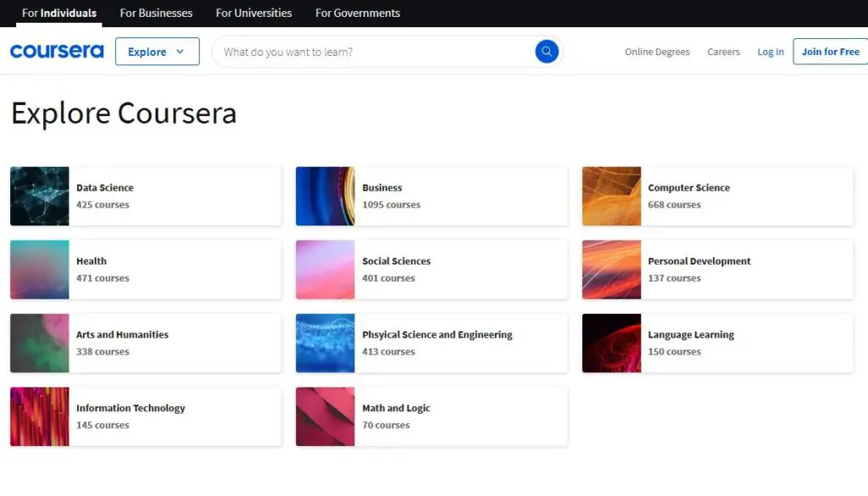Switch to the For Individuals tab
Viewport: 868px width, 496px height.
pyautogui.click(x=59, y=13)
